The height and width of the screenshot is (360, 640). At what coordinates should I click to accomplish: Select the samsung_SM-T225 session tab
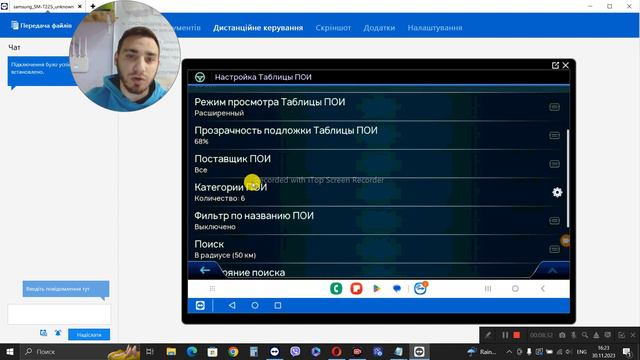[x=43, y=7]
